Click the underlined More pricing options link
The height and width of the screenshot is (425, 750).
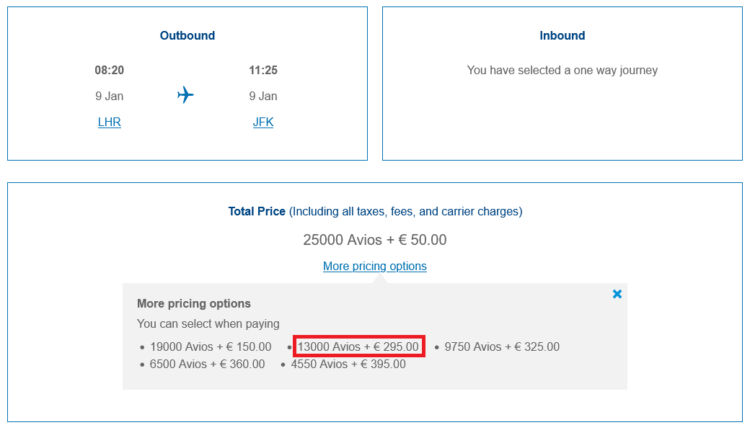[x=374, y=266]
